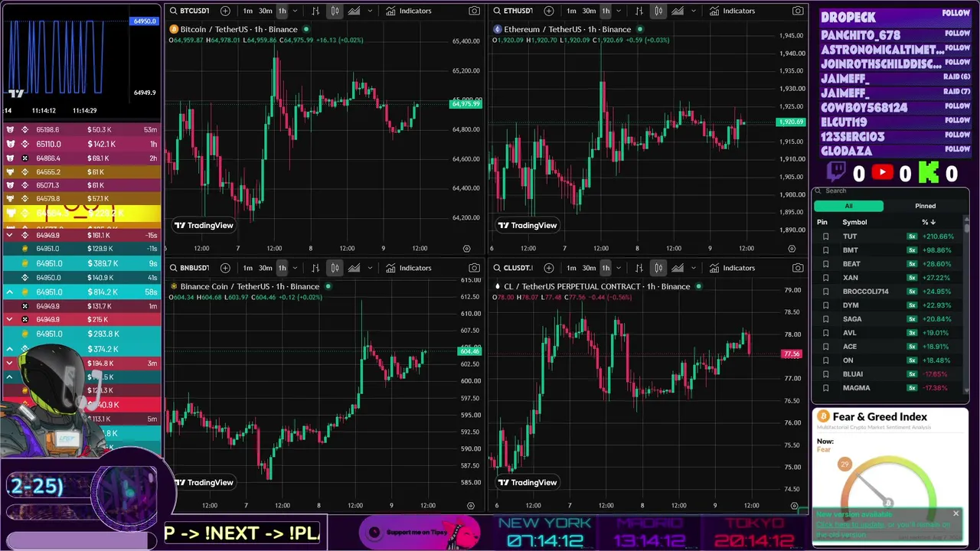
Task: Pin the BROCCOLI714 symbol
Action: [x=825, y=292]
